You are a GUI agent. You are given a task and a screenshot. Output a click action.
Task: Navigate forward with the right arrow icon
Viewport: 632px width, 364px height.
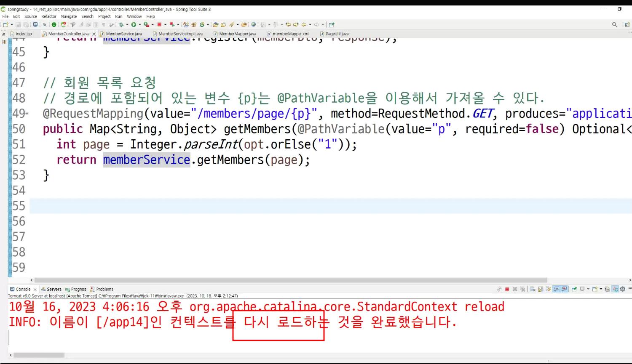316,25
